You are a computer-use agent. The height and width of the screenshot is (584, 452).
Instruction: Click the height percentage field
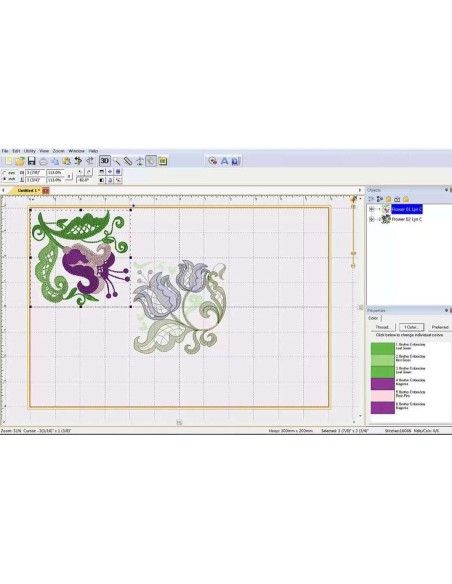tap(55, 180)
